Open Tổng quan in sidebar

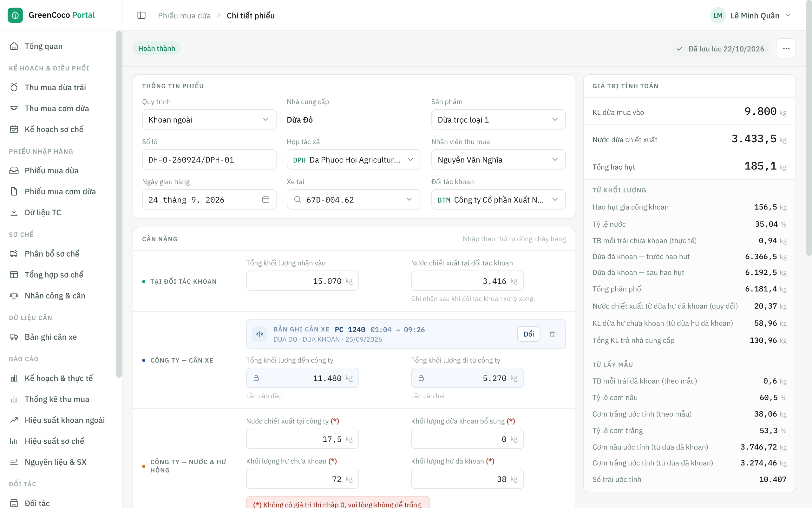click(59, 46)
